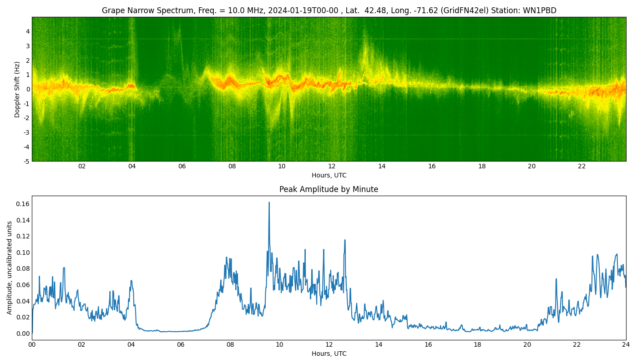
Task: Select hour 12 tick under amplitude plot
Action: pyautogui.click(x=329, y=345)
